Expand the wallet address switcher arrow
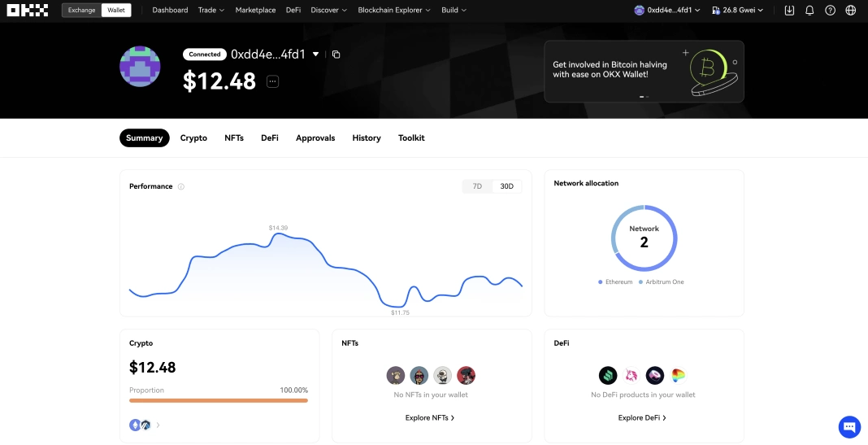 pyautogui.click(x=315, y=55)
